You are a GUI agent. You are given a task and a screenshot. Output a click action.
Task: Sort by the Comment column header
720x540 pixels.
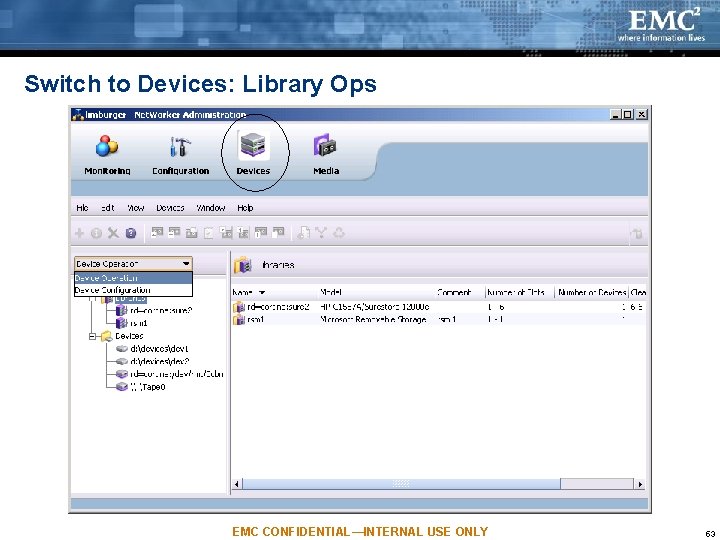coord(460,292)
